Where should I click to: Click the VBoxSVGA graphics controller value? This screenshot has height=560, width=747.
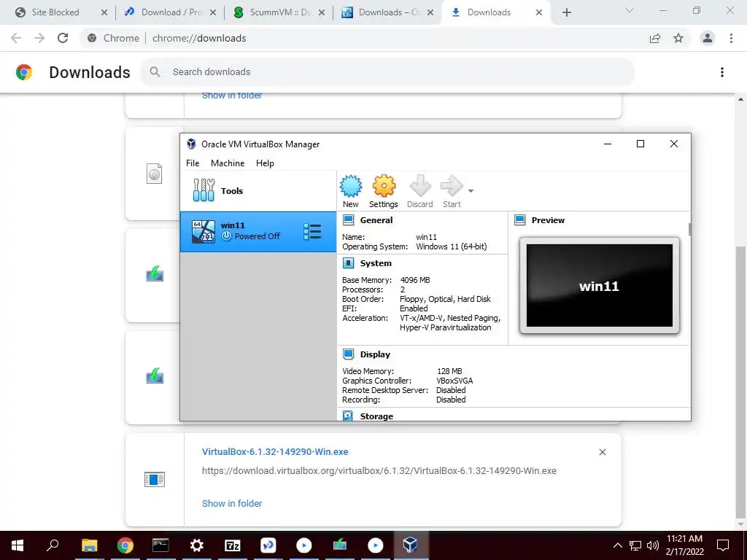coord(454,381)
